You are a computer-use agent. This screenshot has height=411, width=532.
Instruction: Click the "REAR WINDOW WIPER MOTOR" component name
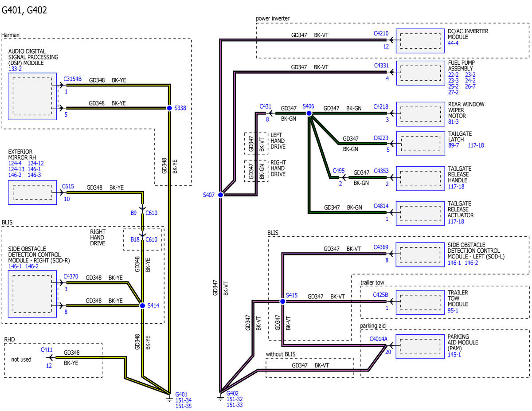tap(466, 110)
